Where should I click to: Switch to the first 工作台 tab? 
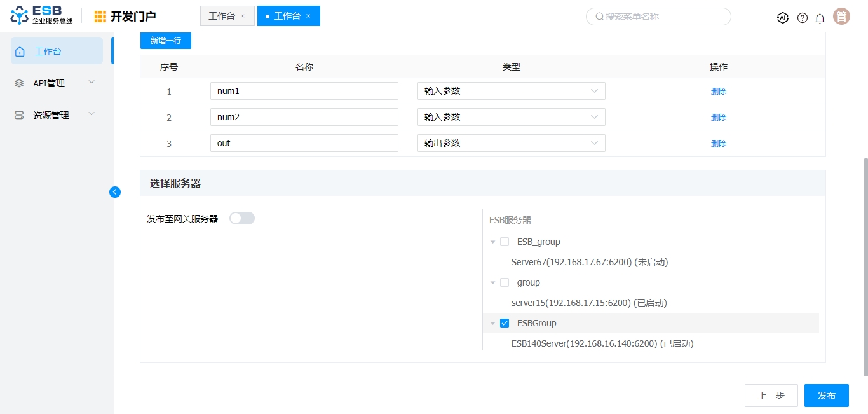(221, 16)
